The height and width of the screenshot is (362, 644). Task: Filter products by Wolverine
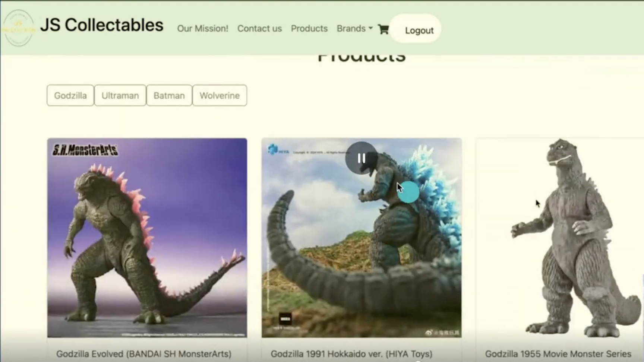220,95
